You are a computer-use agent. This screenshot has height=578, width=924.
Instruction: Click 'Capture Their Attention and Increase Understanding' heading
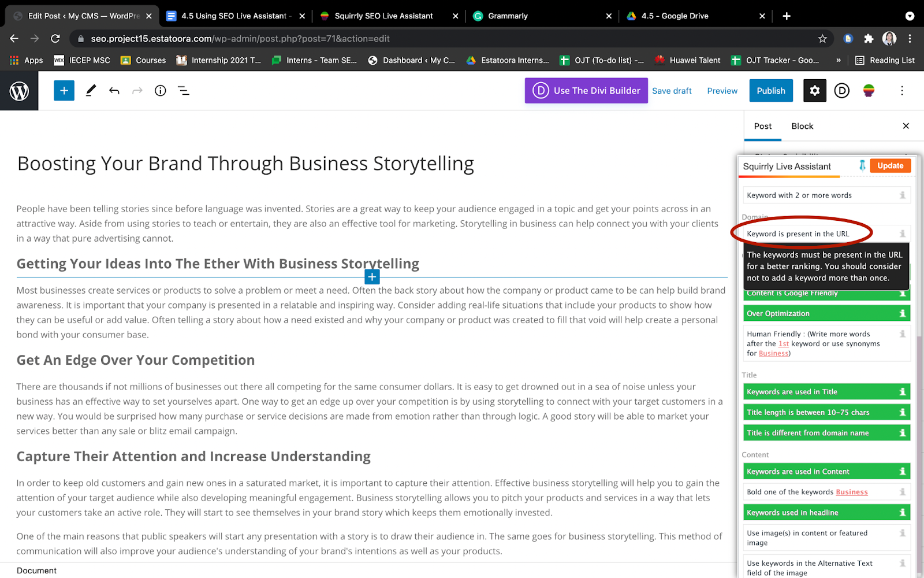pos(193,457)
